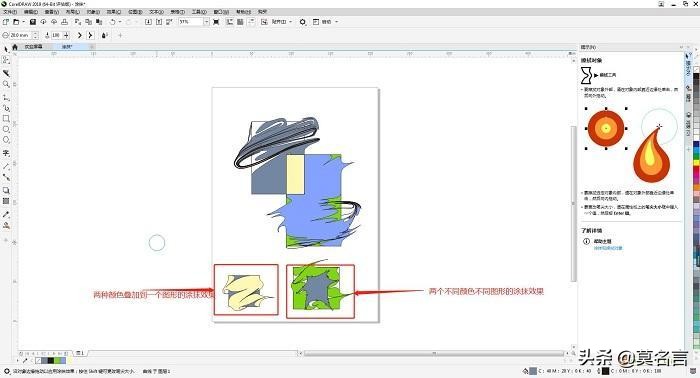Toggle Show Guidelines button
The height and width of the screenshot is (378, 700).
tap(251, 21)
